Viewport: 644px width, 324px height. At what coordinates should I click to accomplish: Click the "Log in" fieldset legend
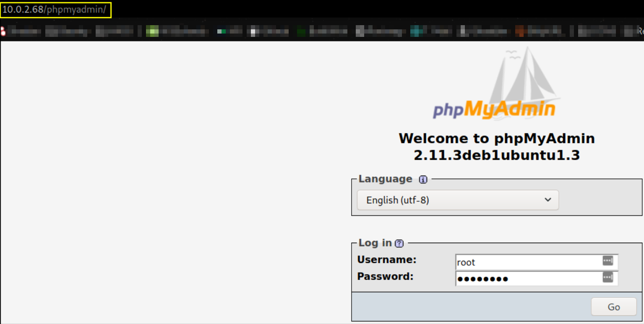375,243
